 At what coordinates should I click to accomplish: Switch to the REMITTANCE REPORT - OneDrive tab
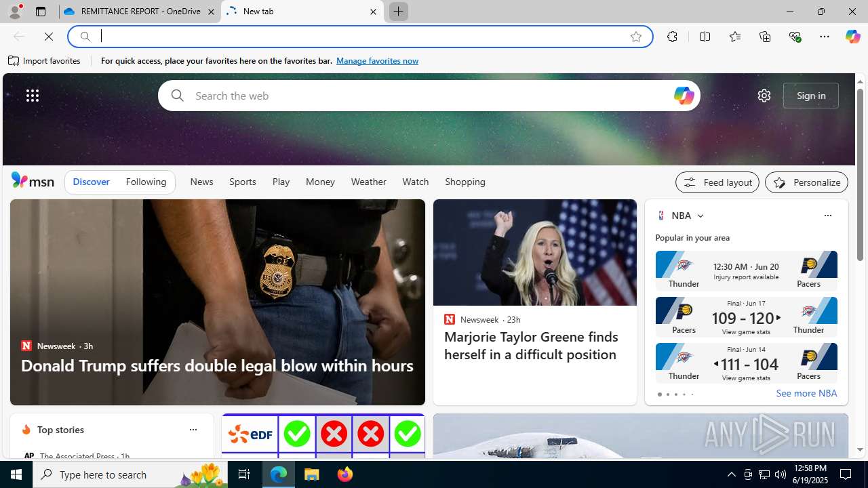pos(140,12)
